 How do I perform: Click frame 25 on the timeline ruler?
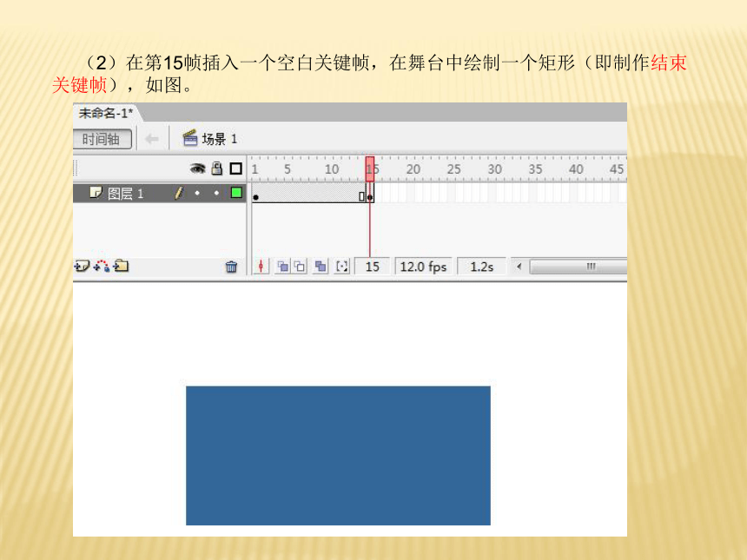(x=453, y=169)
